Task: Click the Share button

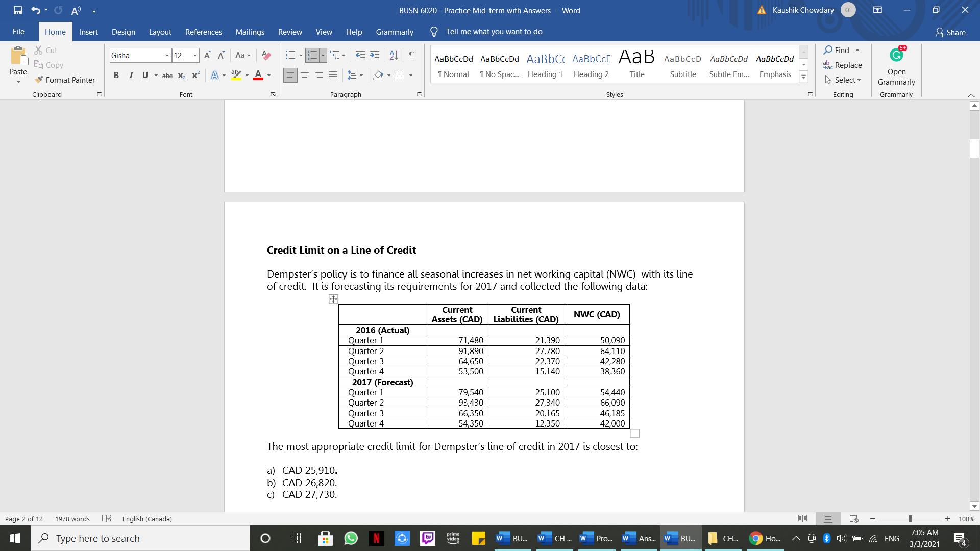Action: 950,32
